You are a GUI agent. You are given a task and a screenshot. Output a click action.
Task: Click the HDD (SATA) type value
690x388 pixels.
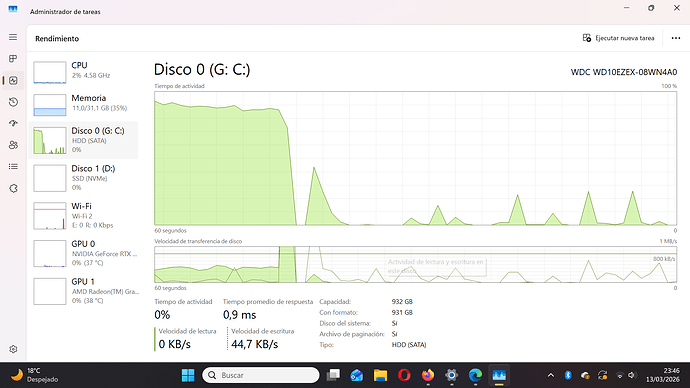409,345
